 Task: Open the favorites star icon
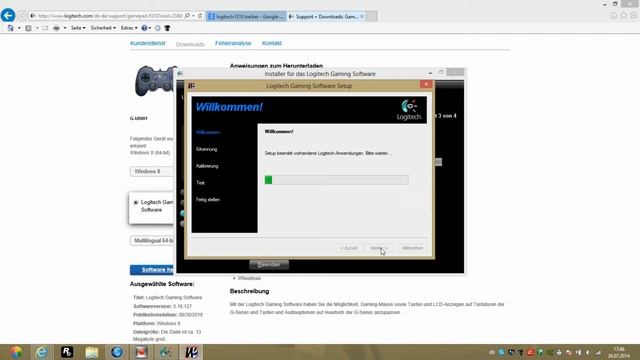[x=624, y=16]
